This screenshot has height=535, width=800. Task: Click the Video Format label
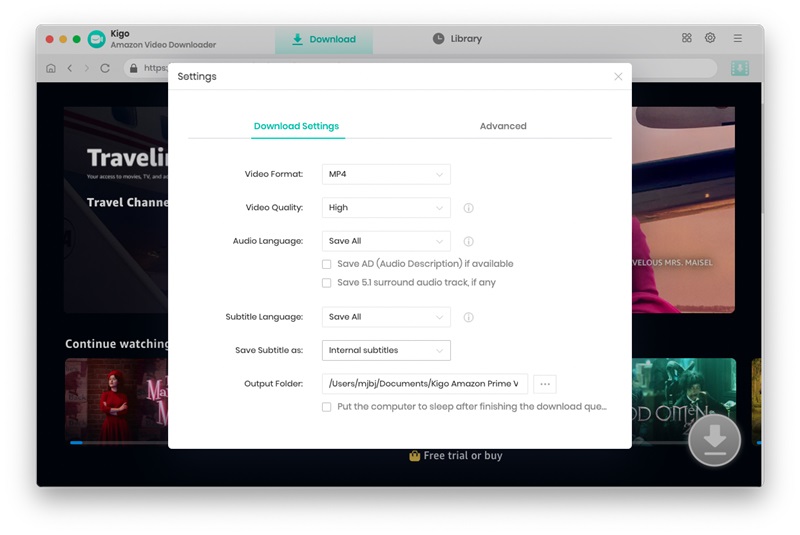273,174
